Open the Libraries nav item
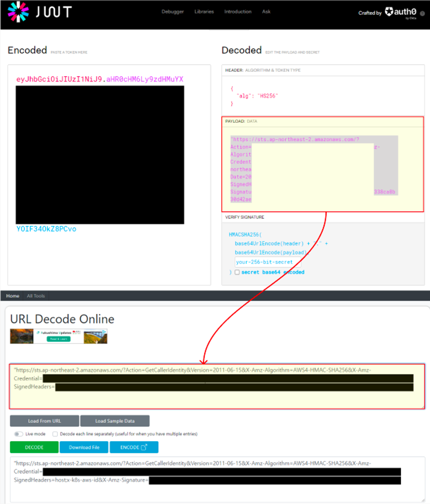The height and width of the screenshot is (504, 430). tap(204, 11)
